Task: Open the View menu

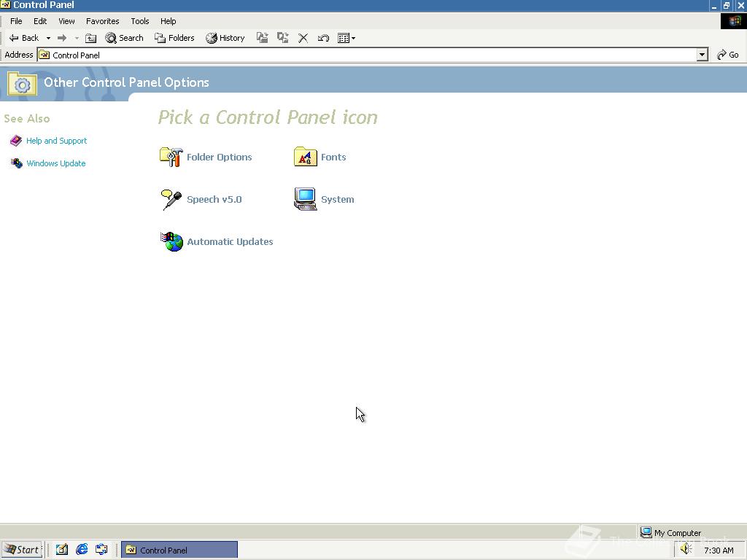Action: [x=66, y=21]
